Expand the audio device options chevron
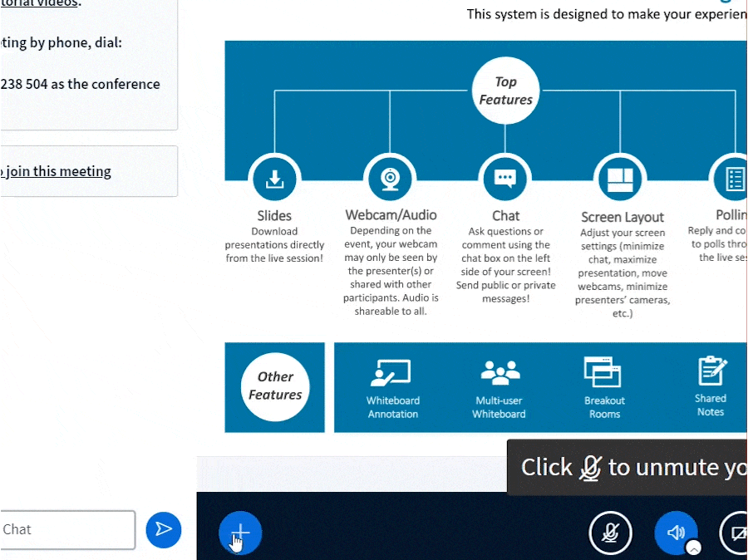The height and width of the screenshot is (560, 748). pyautogui.click(x=694, y=548)
